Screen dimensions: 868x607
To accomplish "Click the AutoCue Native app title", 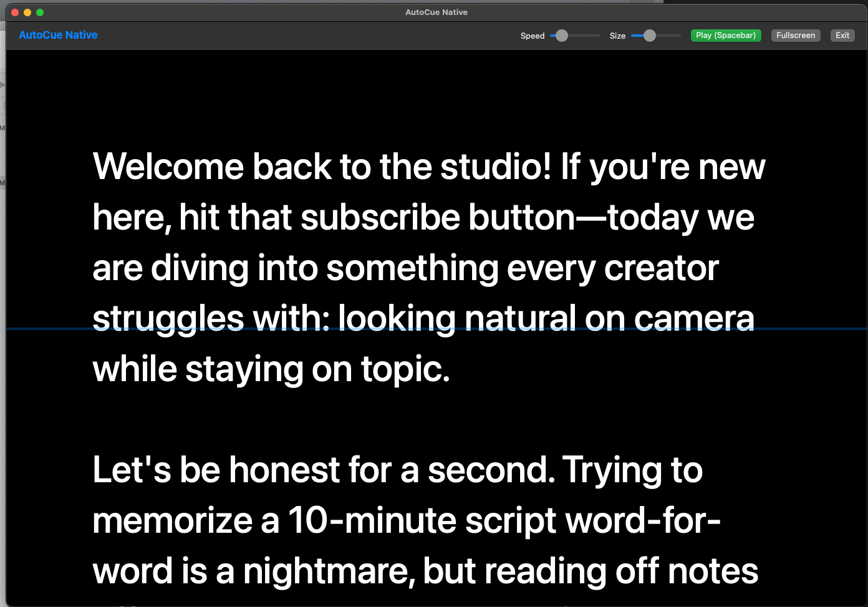I will coord(58,35).
